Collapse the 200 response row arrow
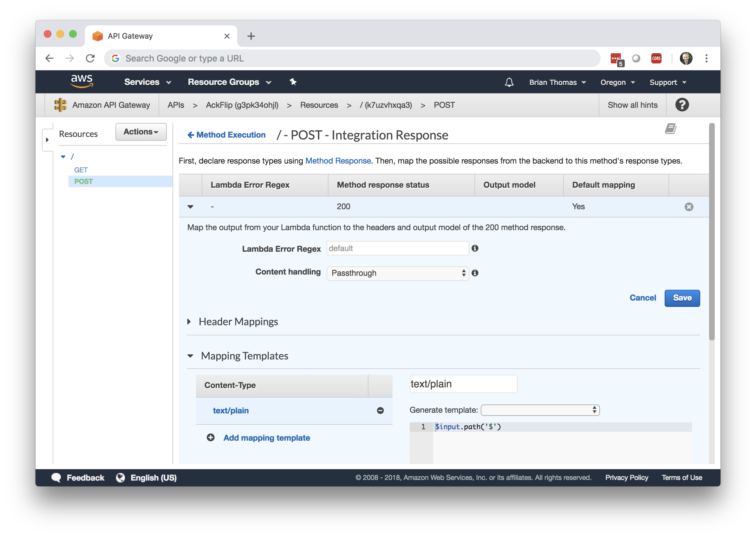This screenshot has height=537, width=756. [x=190, y=207]
